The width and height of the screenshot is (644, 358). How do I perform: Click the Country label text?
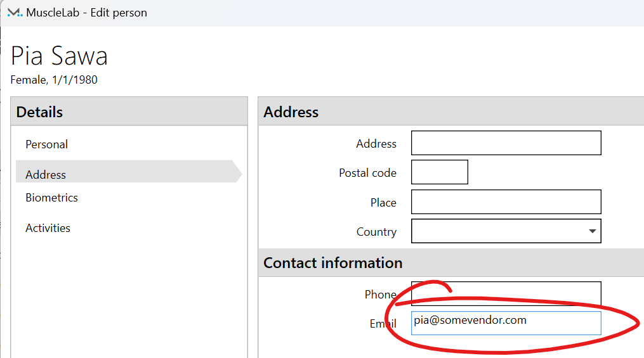pyautogui.click(x=376, y=232)
